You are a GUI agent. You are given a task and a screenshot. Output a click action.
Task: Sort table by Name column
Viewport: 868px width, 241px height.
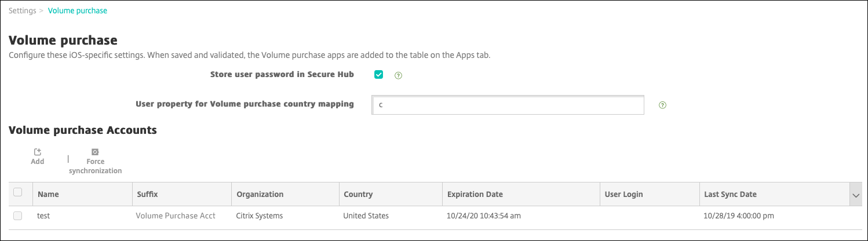point(48,195)
